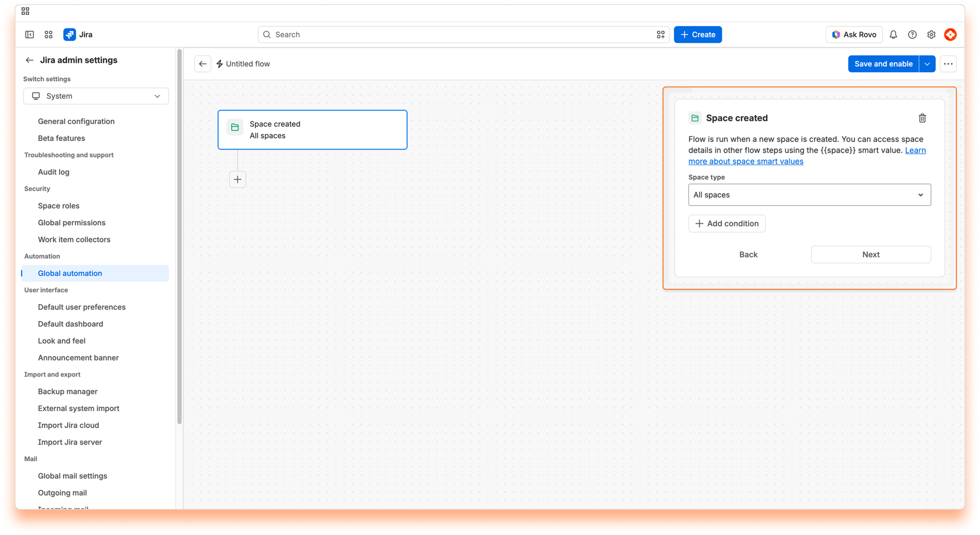The height and width of the screenshot is (535, 980).
Task: Click the sidebar vertical scrollbar
Action: 180,236
